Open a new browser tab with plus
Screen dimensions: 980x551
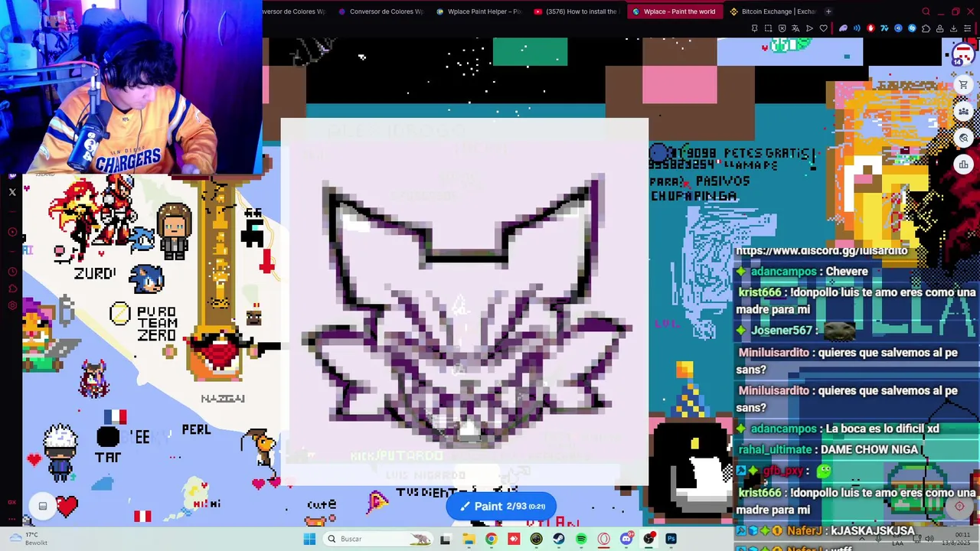828,11
